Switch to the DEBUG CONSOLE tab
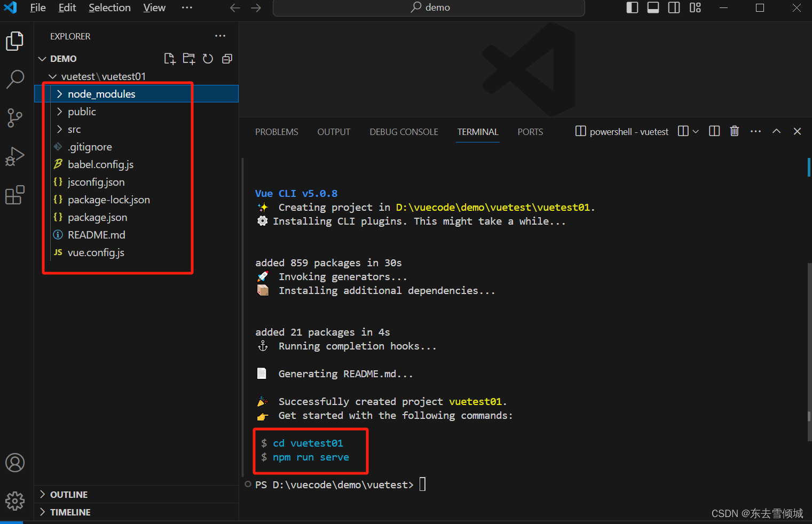This screenshot has width=812, height=524. [404, 132]
